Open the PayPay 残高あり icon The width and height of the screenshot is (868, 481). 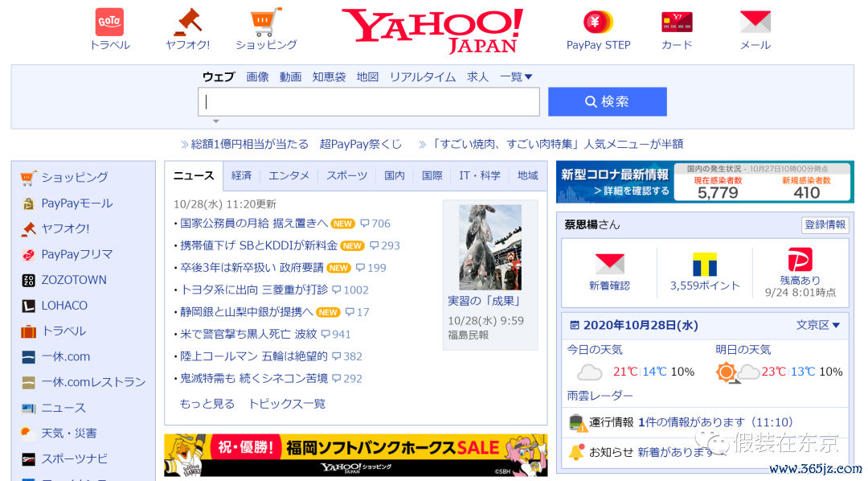(800, 259)
